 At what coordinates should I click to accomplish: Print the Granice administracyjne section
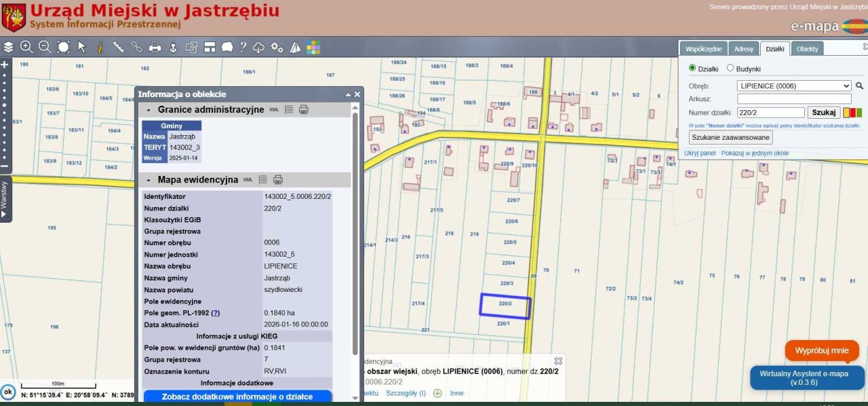[304, 109]
